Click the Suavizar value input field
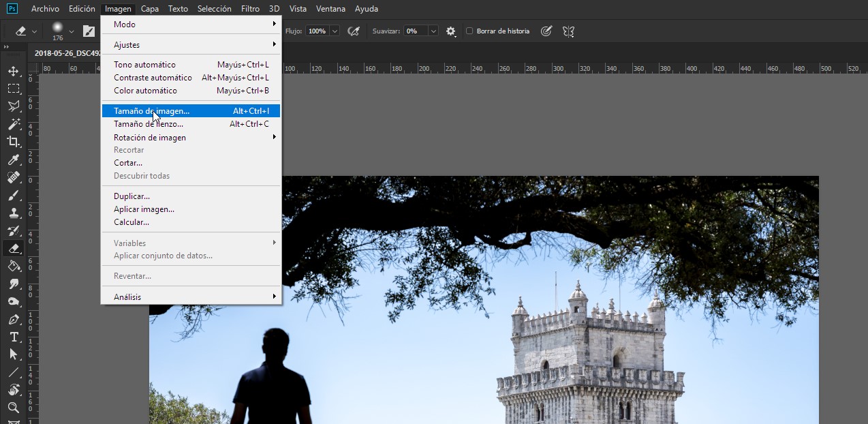This screenshot has height=424, width=868. (x=414, y=31)
